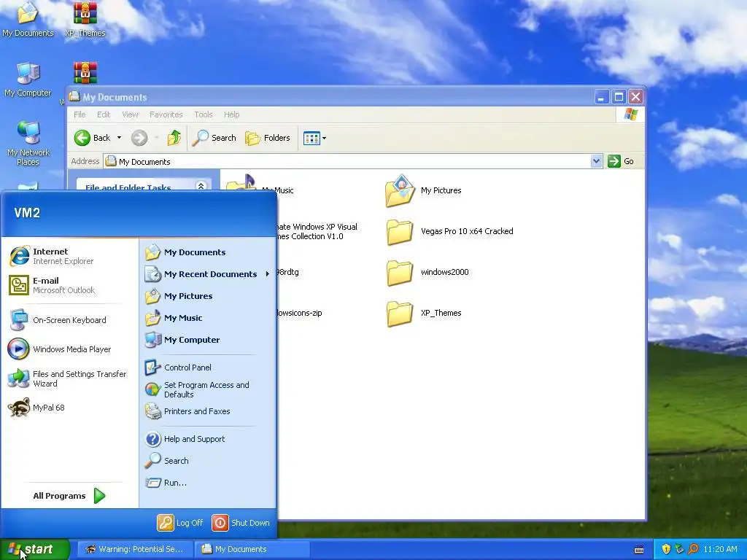747x560 pixels.
Task: Select the My Pictures folder
Action: [x=423, y=190]
